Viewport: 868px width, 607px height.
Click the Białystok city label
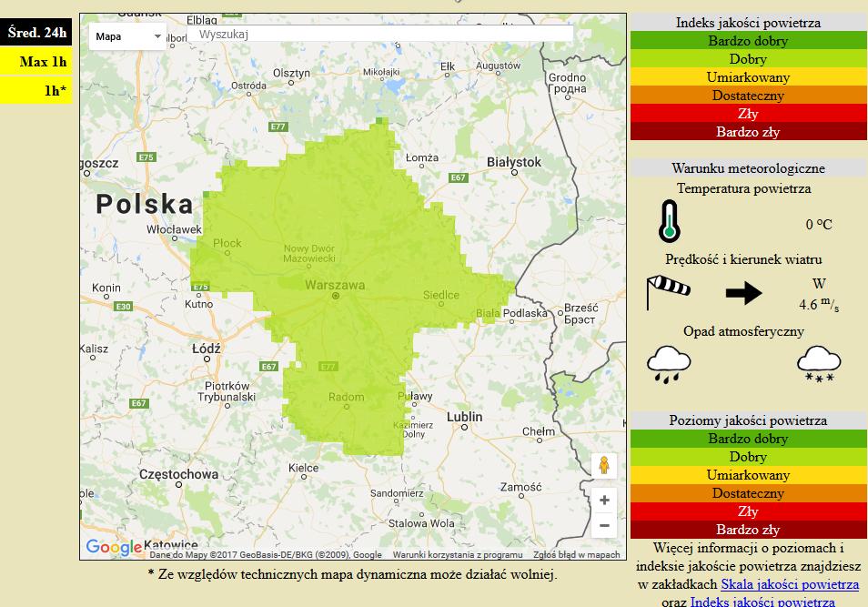coord(514,162)
